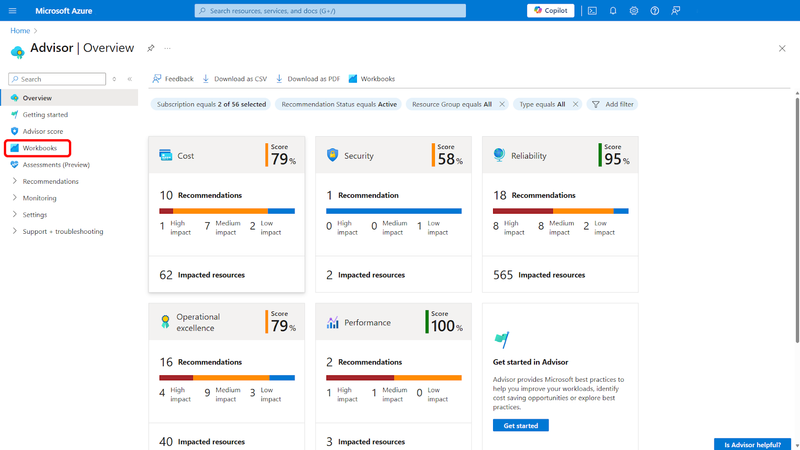Click Is Advisor helpful? button
Viewport: 800px width, 450px height.
click(753, 444)
